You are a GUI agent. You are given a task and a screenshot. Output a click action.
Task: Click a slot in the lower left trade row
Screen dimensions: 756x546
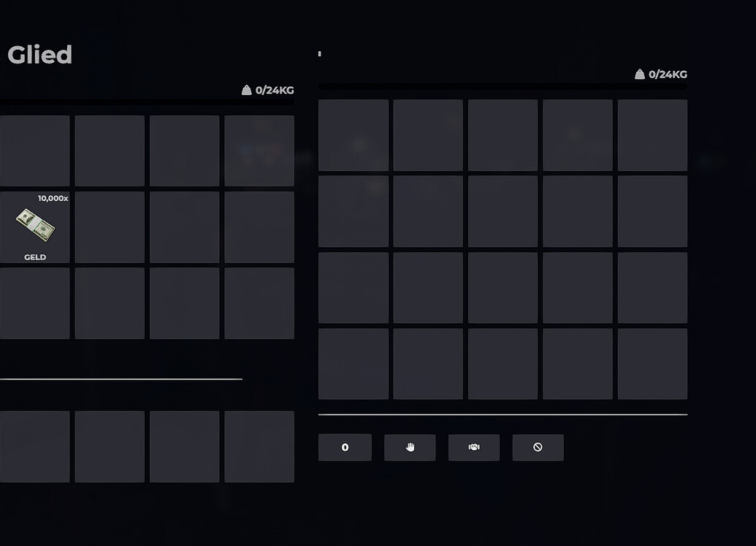[110, 446]
